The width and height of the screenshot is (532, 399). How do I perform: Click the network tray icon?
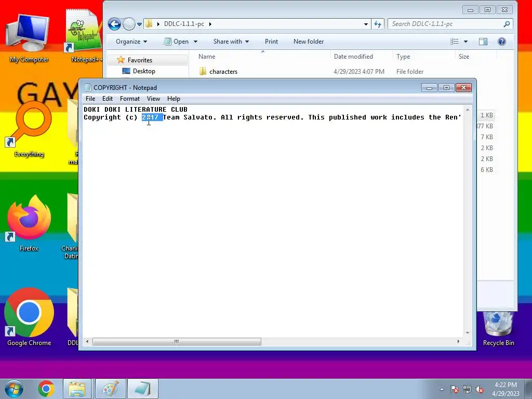click(x=467, y=389)
